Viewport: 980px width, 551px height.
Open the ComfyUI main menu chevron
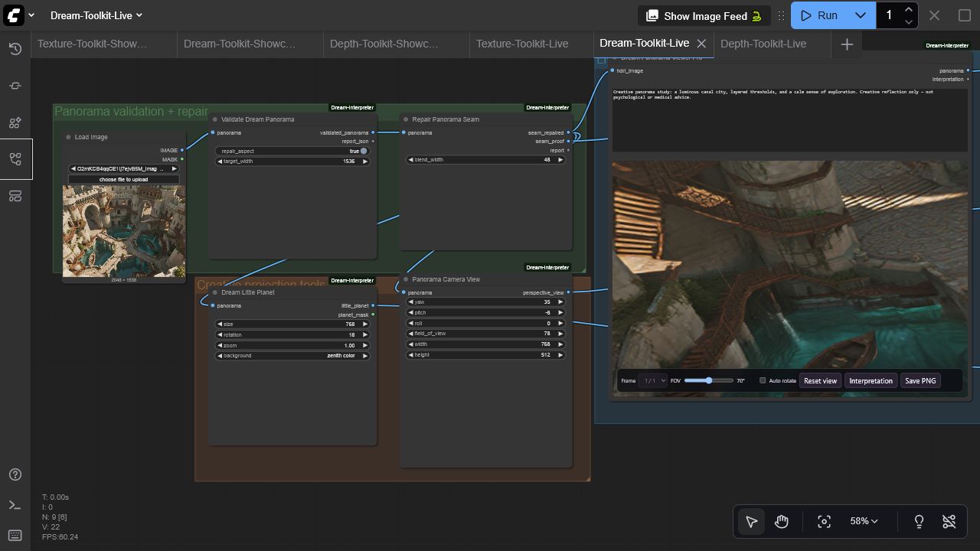coord(31,15)
